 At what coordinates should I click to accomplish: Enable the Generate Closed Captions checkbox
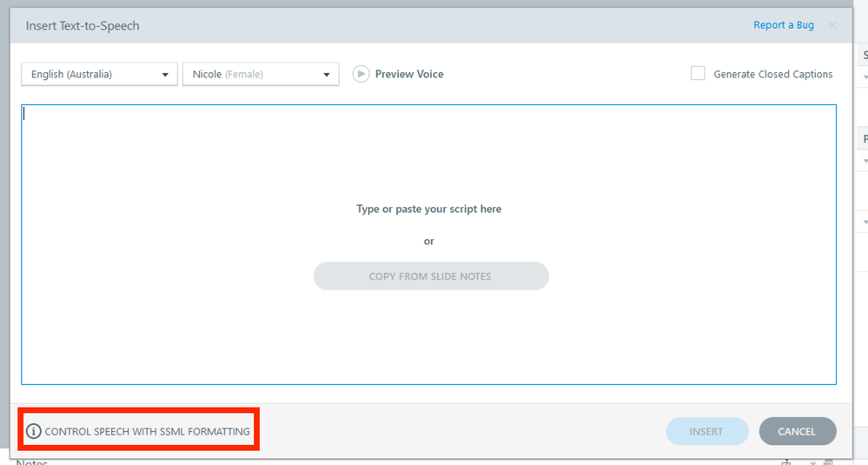click(x=698, y=73)
